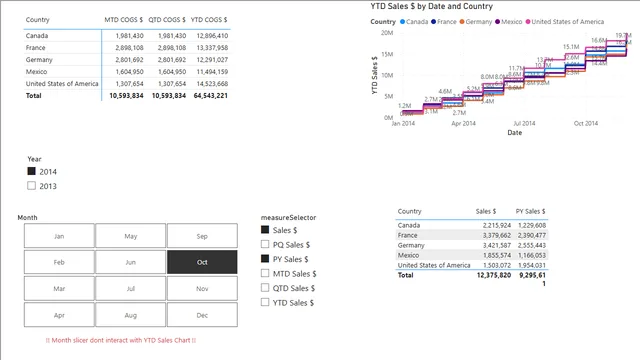Click the Germany legend color marker
The height and width of the screenshot is (360, 640).
coord(462,22)
